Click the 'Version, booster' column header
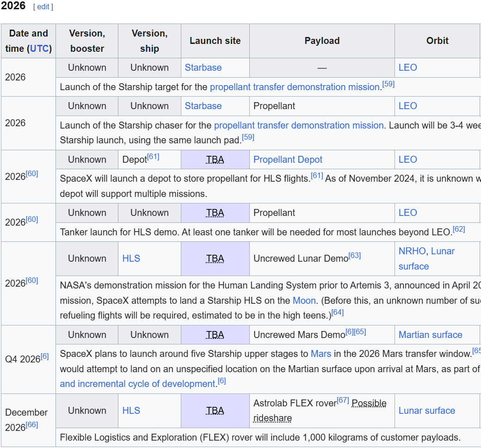Viewport: 481px width, 448px height. coord(87,41)
